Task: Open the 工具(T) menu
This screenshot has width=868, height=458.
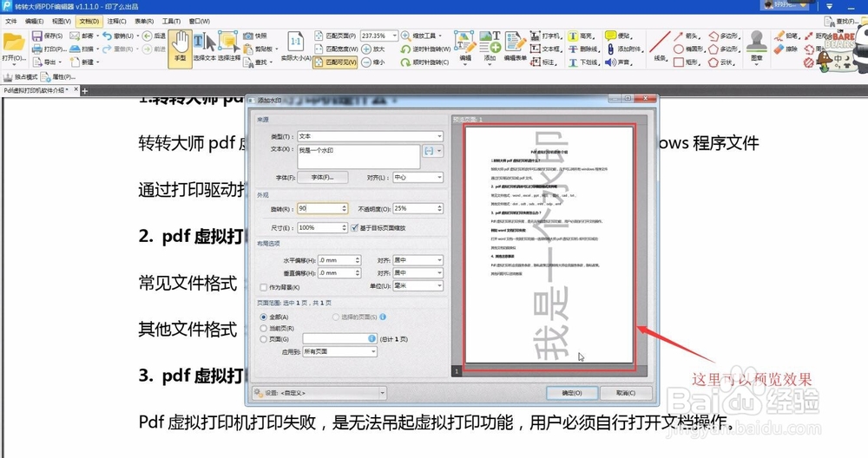Action: [171, 21]
